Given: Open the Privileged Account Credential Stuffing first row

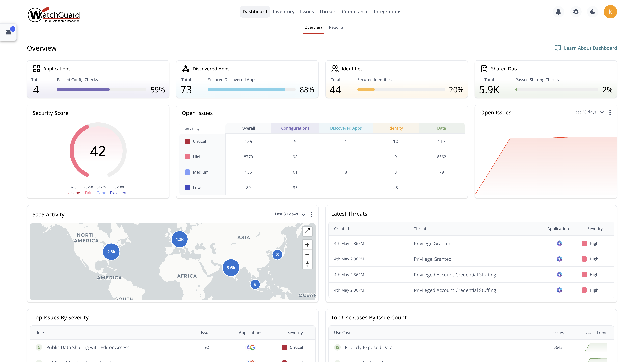Looking at the screenshot, I should (471, 275).
